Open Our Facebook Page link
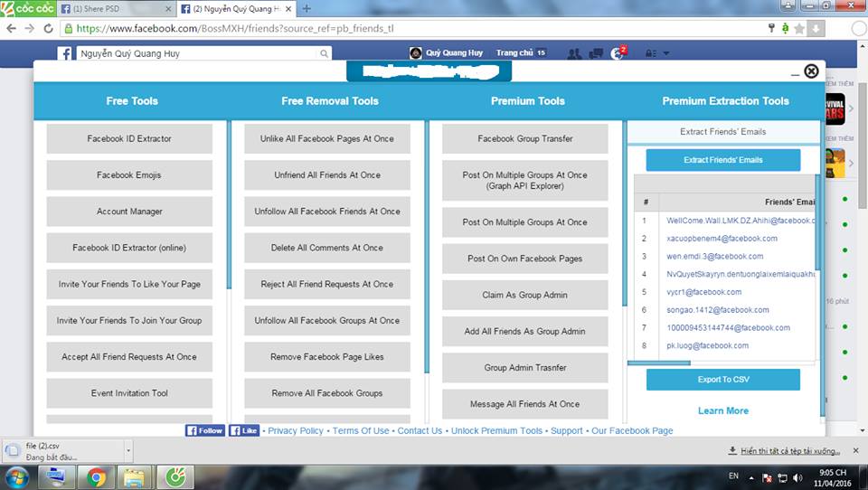The height and width of the screenshot is (490, 868). (x=632, y=430)
